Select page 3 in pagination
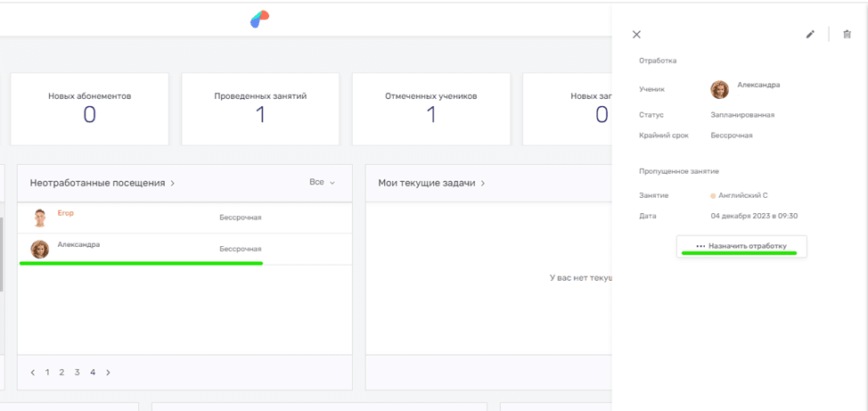 point(78,373)
